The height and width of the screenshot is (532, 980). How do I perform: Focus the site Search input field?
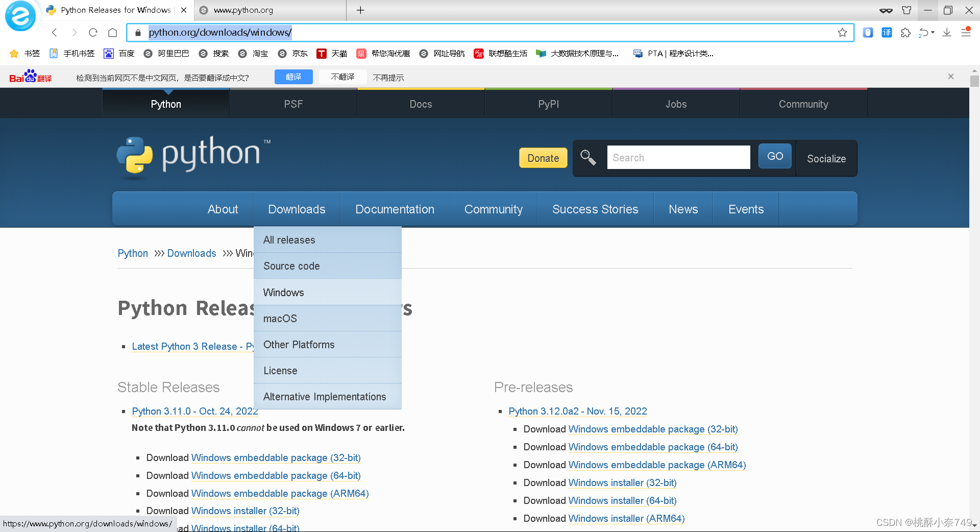pyautogui.click(x=678, y=157)
